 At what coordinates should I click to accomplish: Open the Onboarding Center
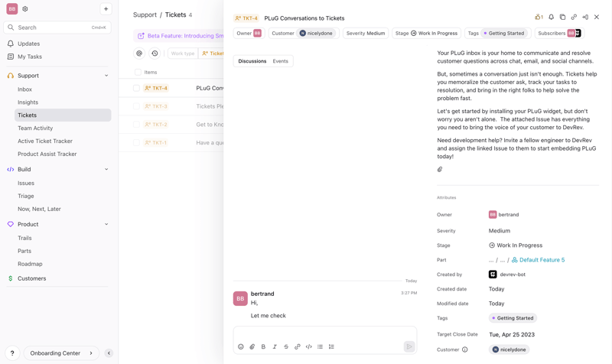(x=61, y=353)
